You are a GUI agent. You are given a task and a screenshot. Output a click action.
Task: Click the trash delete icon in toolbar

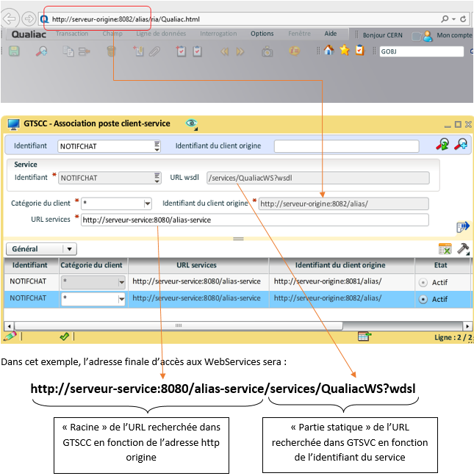(111, 51)
